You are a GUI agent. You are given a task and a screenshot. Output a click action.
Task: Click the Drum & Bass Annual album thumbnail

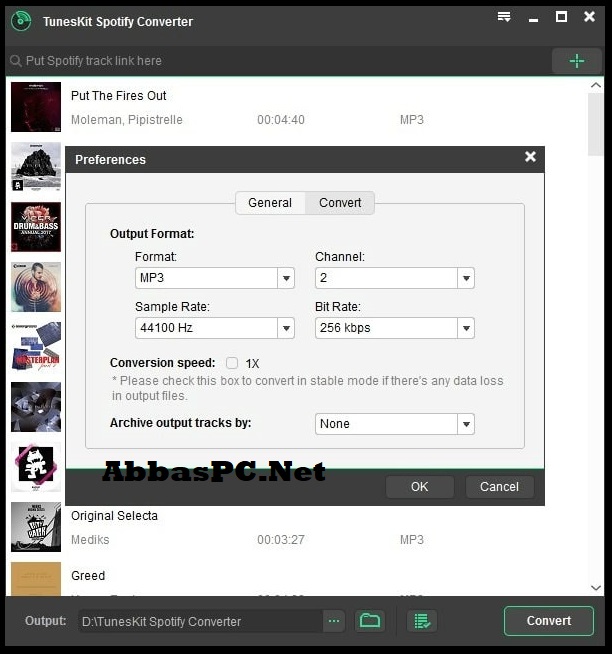tap(36, 227)
